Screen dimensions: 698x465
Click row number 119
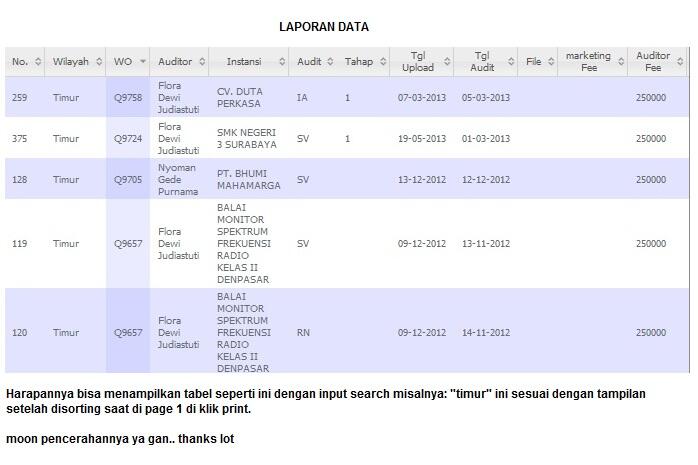coord(20,243)
